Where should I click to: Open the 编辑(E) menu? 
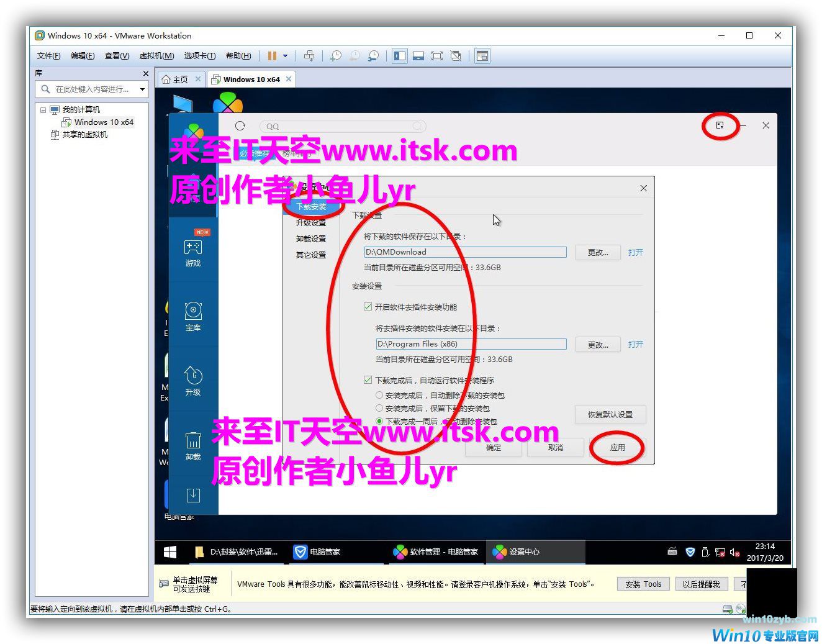(83, 56)
